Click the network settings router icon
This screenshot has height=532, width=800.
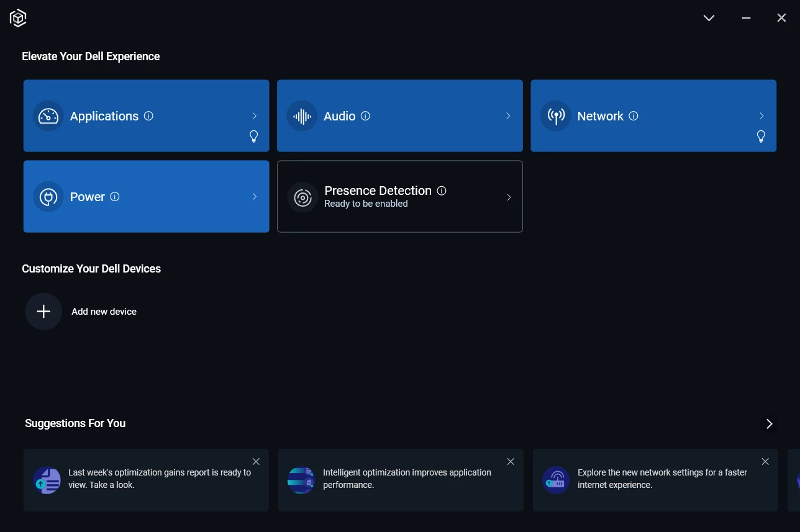(x=556, y=480)
